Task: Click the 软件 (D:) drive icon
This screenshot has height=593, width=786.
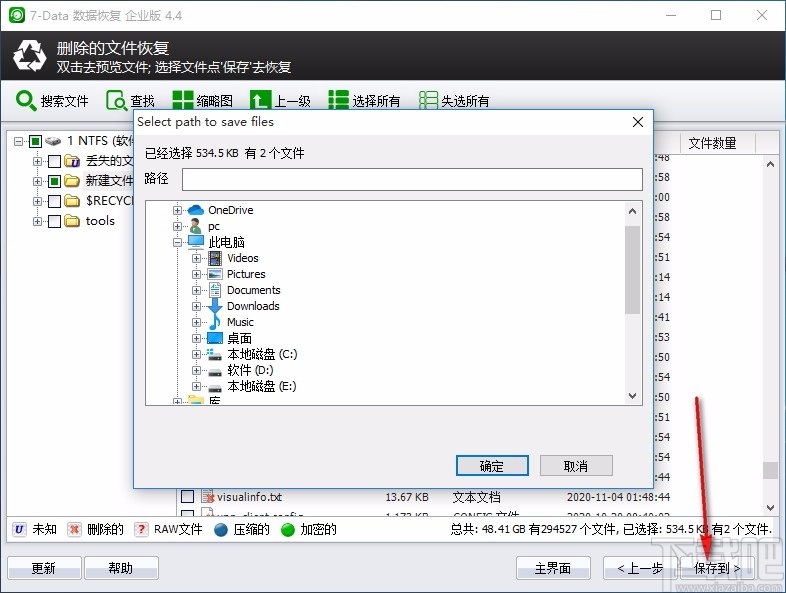Action: [x=215, y=371]
